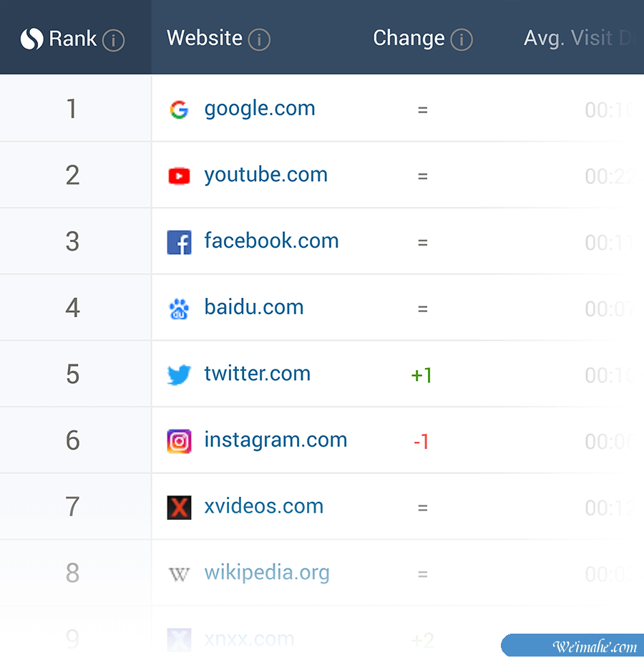Click the YouTube play icon
The width and height of the screenshot is (644, 668).
click(179, 175)
